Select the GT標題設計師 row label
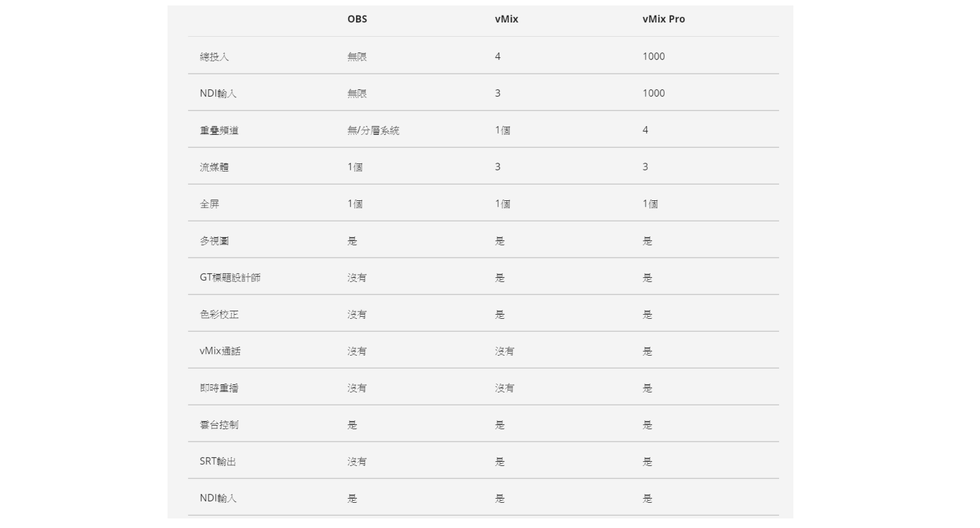The image size is (980, 528). pyautogui.click(x=230, y=277)
